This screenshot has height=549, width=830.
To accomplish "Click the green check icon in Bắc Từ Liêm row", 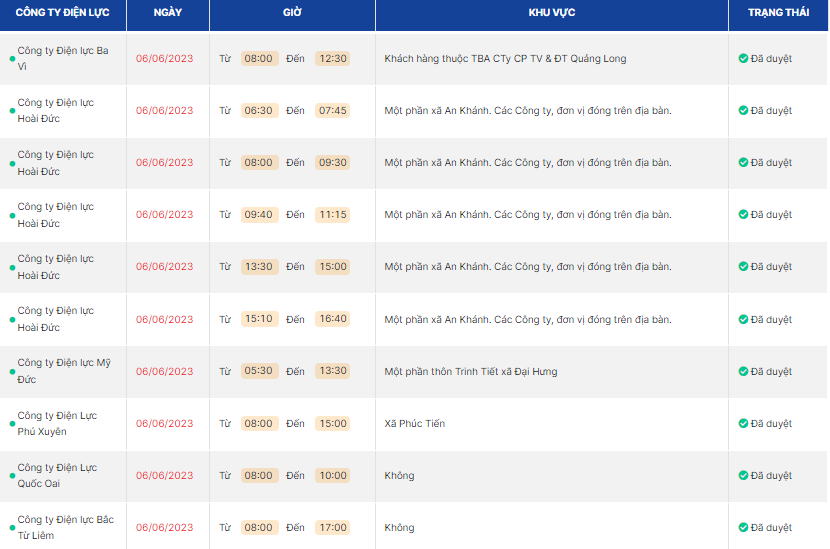I will point(743,527).
